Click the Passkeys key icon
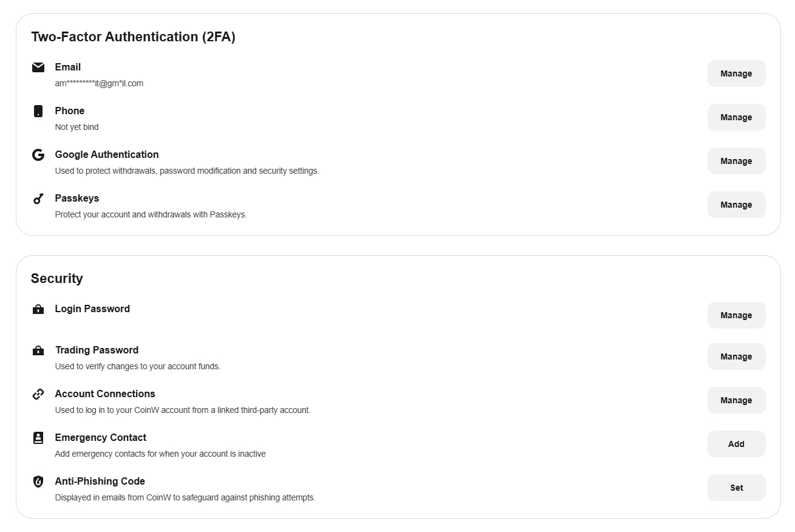795x532 pixels. [x=38, y=199]
